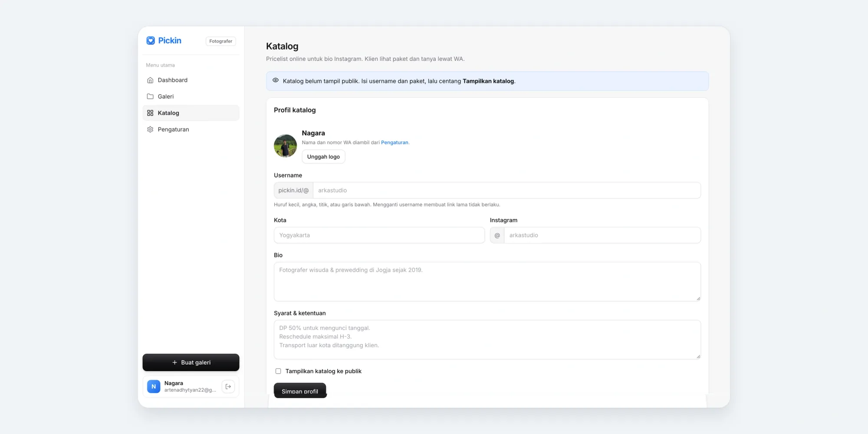Click the Buat galeri button
The height and width of the screenshot is (434, 868).
(x=191, y=362)
